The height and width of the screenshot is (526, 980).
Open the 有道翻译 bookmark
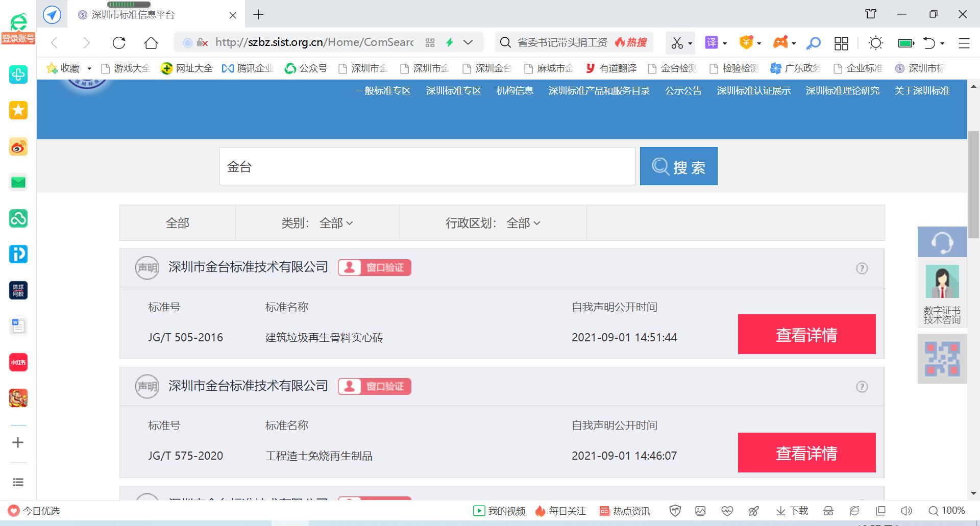coord(611,68)
